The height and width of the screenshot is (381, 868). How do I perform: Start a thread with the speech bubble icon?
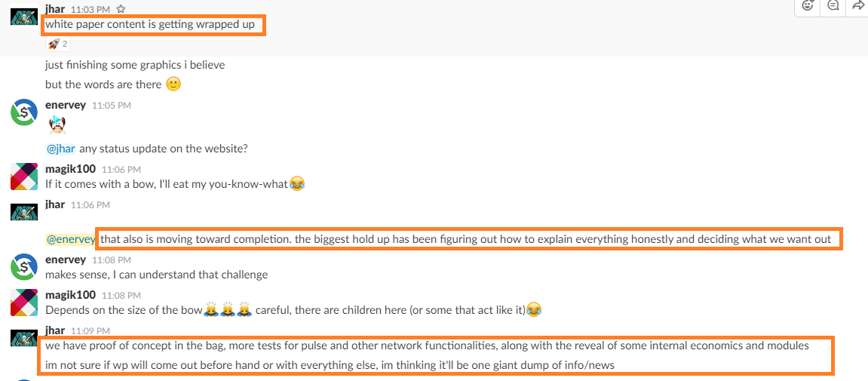pyautogui.click(x=833, y=5)
